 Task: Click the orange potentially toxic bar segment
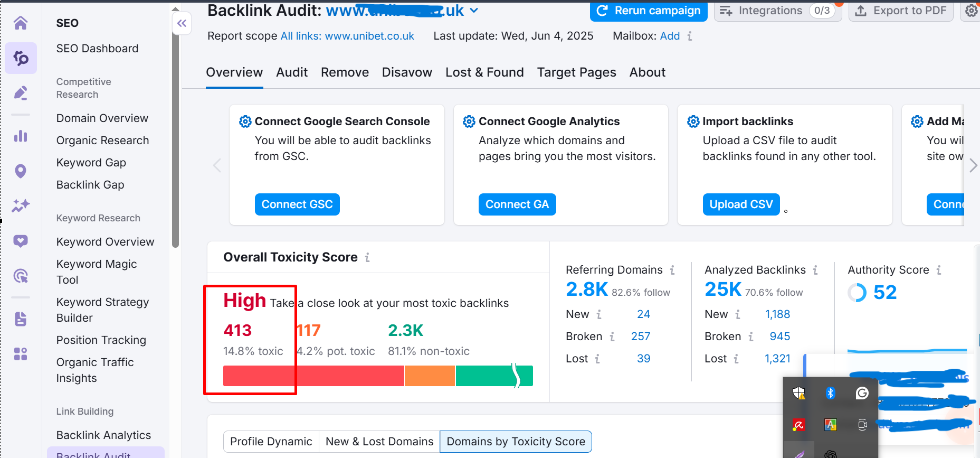(x=430, y=376)
